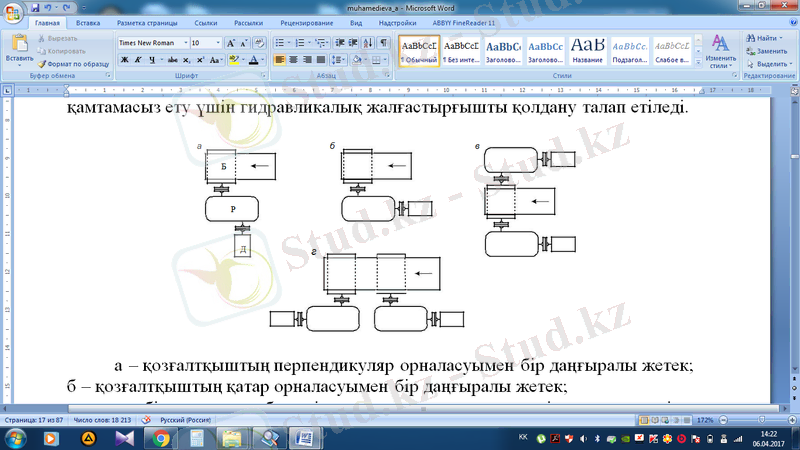This screenshot has width=800, height=450.
Task: Save document via quick access toolbar
Action: point(35,8)
